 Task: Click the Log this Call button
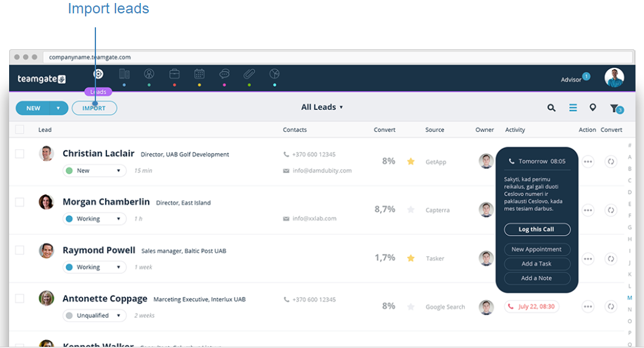pyautogui.click(x=537, y=230)
